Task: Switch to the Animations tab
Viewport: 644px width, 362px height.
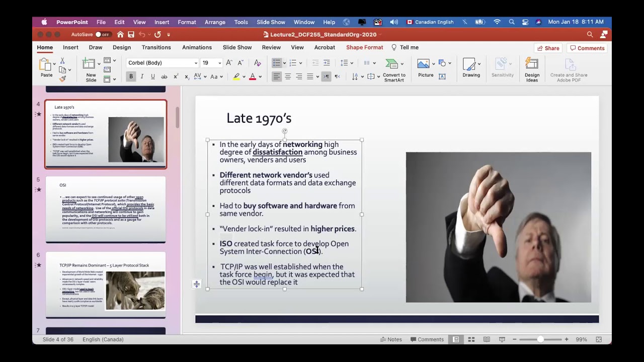Action: pos(197,47)
